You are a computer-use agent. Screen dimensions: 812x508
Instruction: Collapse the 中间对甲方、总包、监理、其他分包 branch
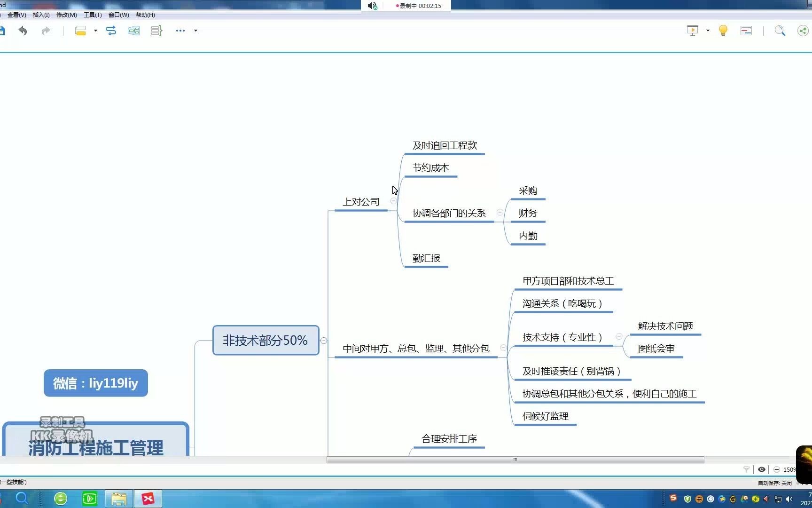(x=503, y=348)
